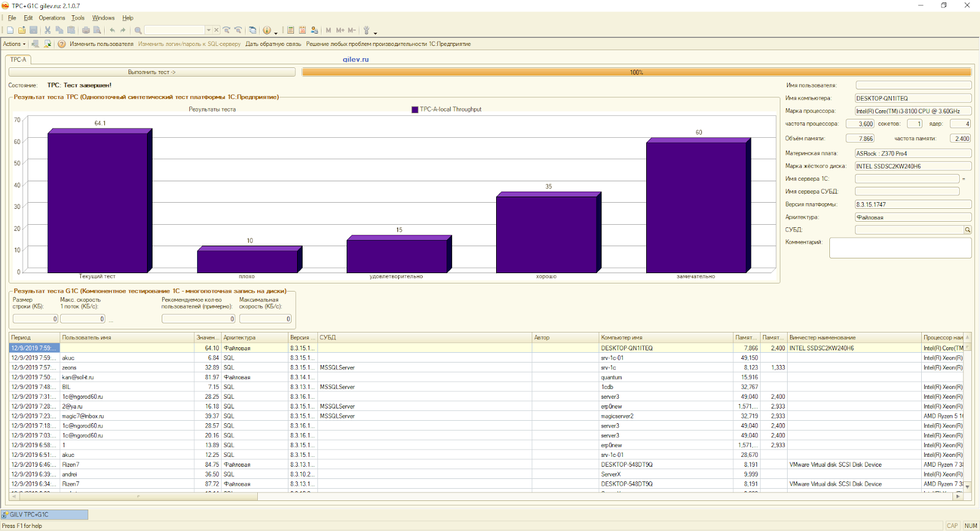Click the Redo arrow icon
The height and width of the screenshot is (531, 980).
pos(123,30)
